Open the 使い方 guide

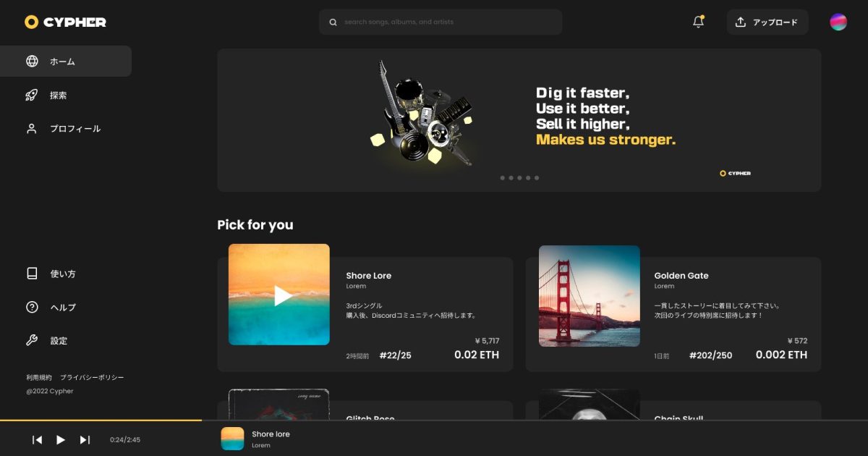click(x=62, y=274)
